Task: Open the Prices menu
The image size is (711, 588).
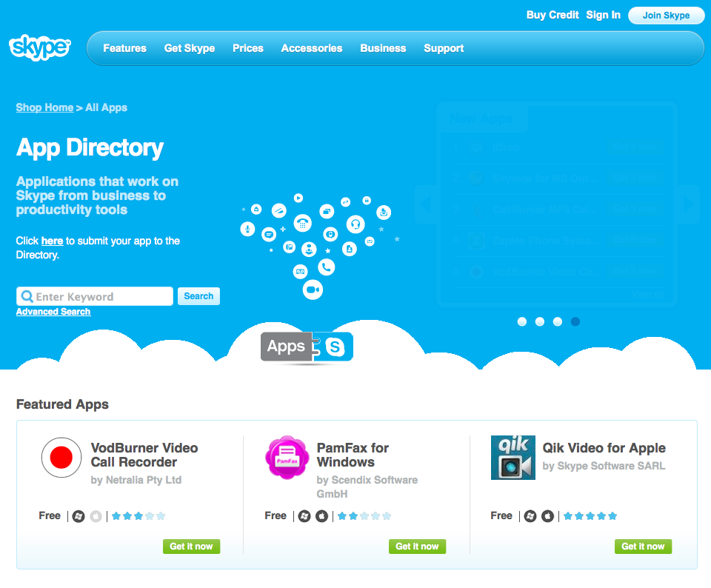Action: (x=248, y=48)
